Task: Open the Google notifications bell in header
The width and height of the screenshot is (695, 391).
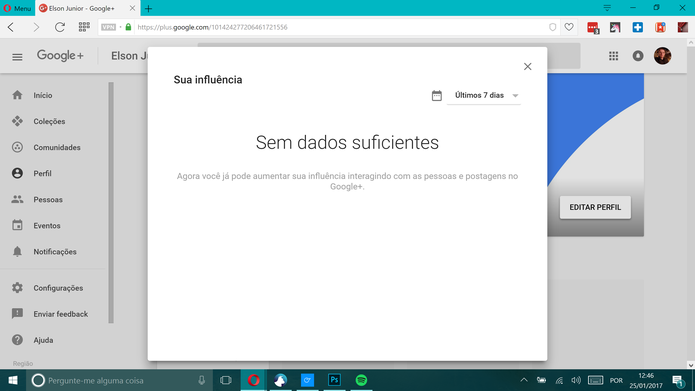Action: [x=638, y=56]
